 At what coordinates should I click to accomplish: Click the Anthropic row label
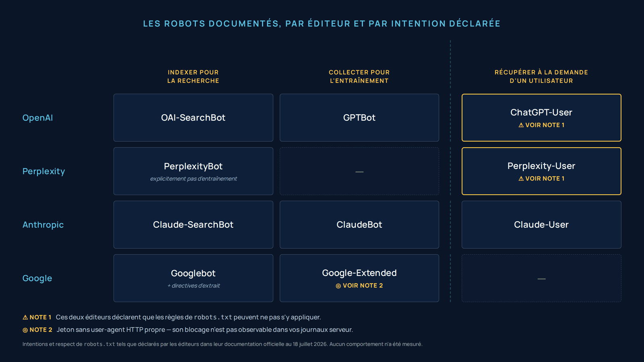coord(43,225)
